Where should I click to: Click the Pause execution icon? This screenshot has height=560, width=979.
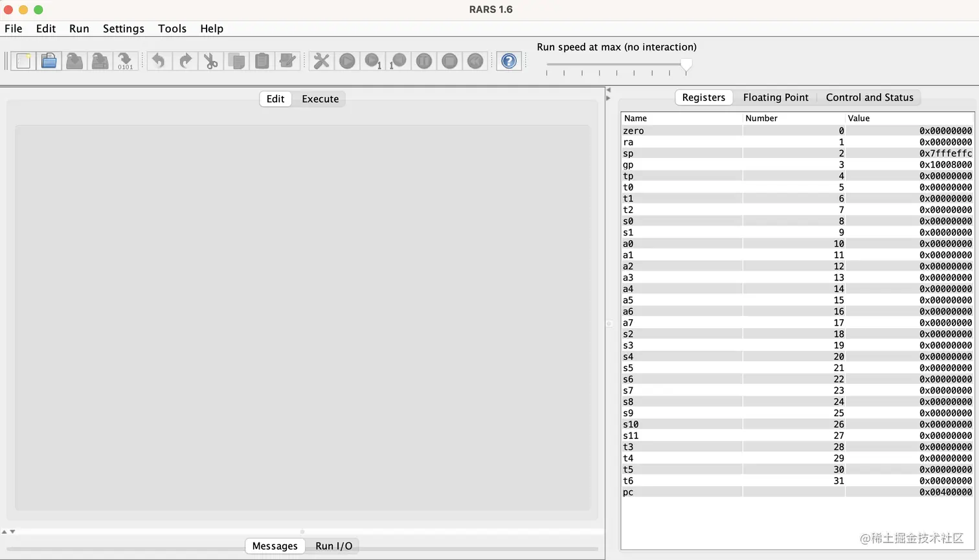pyautogui.click(x=423, y=61)
